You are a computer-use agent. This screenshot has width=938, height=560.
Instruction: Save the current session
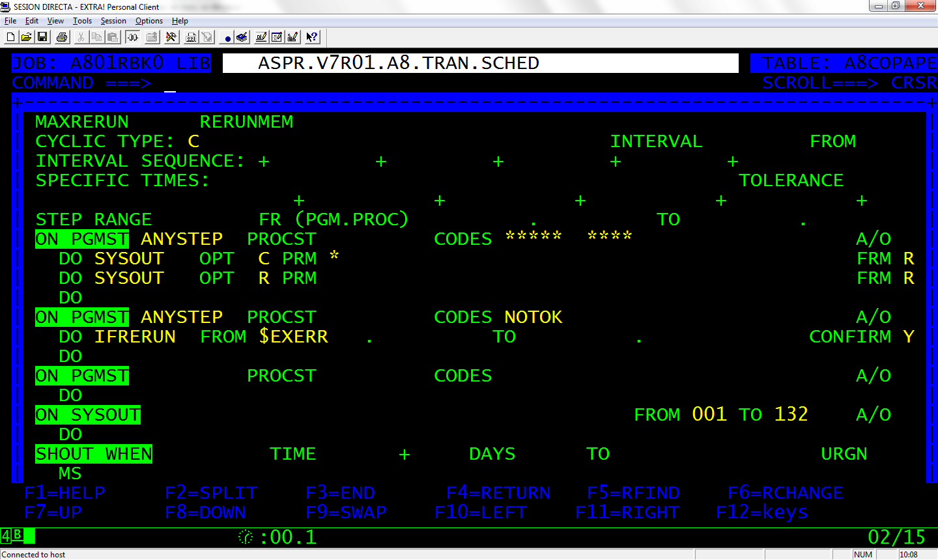pos(42,37)
